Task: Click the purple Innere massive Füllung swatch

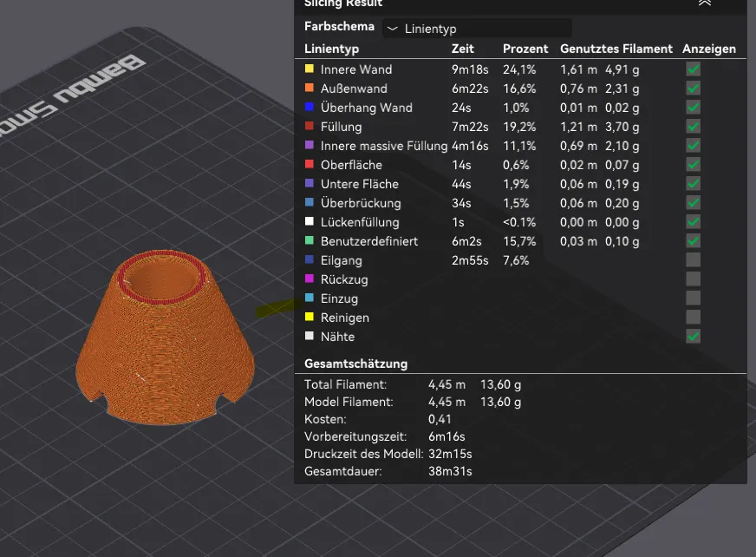Action: pyautogui.click(x=310, y=145)
